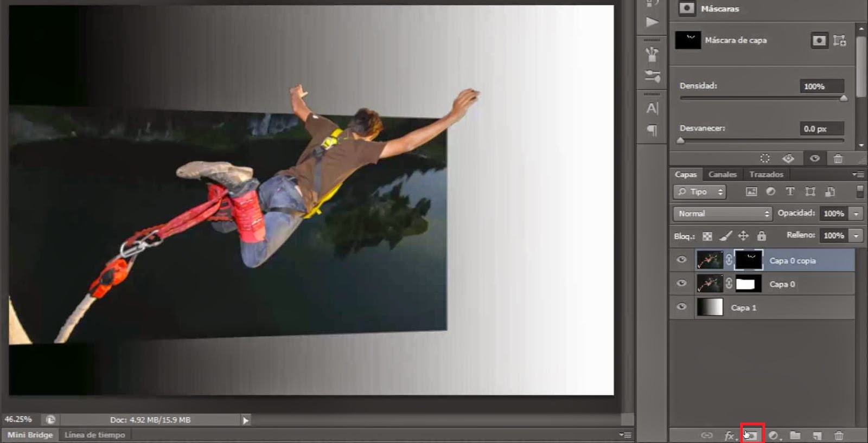Click mask link icon on Capa 0
The height and width of the screenshot is (443, 868).
tap(729, 284)
